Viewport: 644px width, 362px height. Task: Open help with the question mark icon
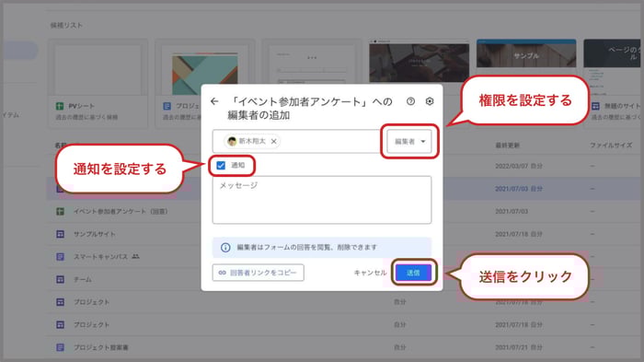(x=410, y=101)
